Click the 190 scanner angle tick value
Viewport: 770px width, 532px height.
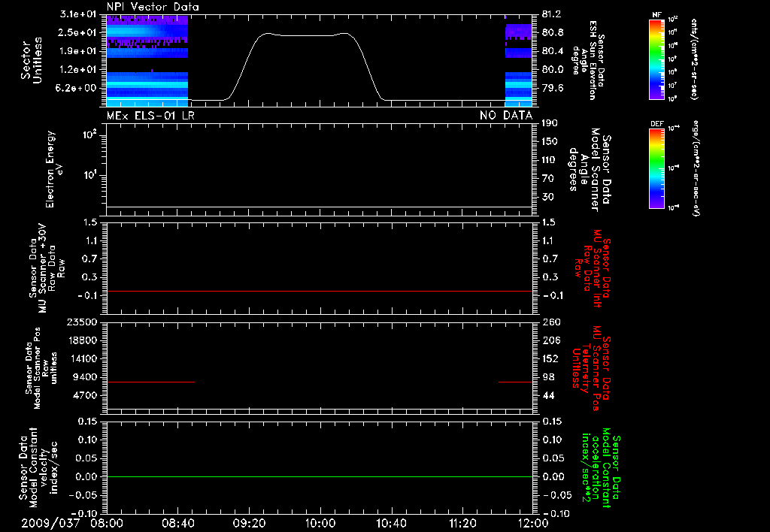point(550,123)
